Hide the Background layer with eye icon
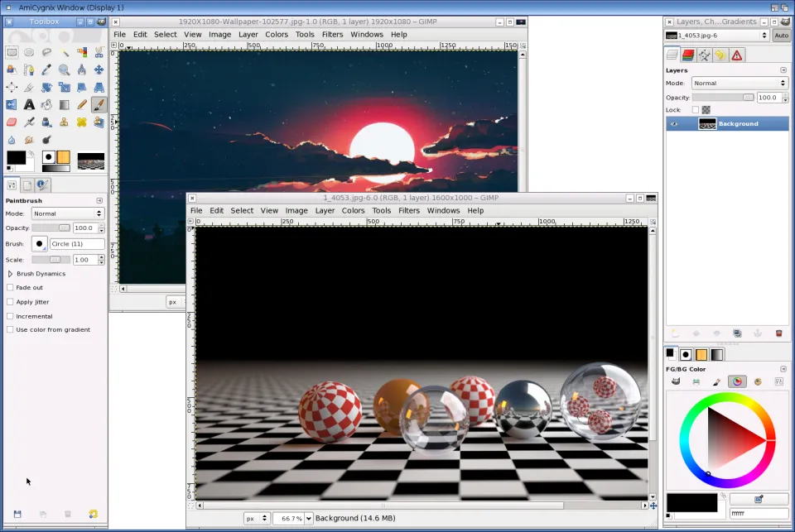 [x=673, y=124]
